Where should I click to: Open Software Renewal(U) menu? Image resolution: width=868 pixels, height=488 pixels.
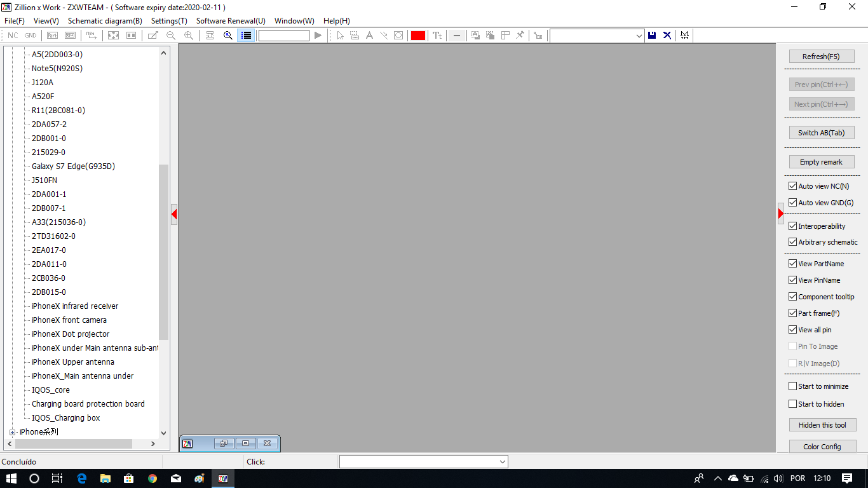pyautogui.click(x=231, y=21)
